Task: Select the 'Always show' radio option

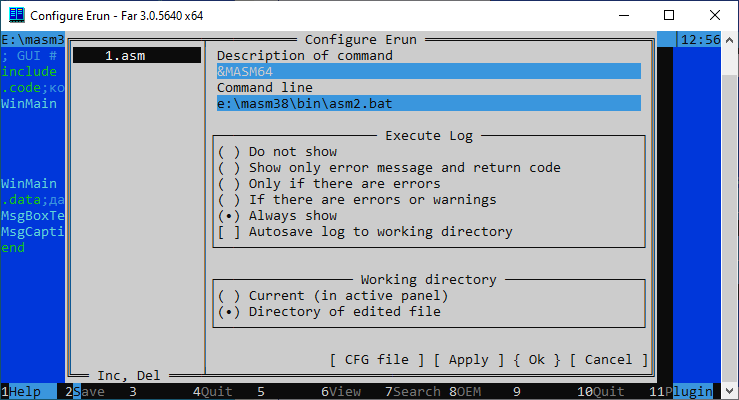Action: point(229,216)
